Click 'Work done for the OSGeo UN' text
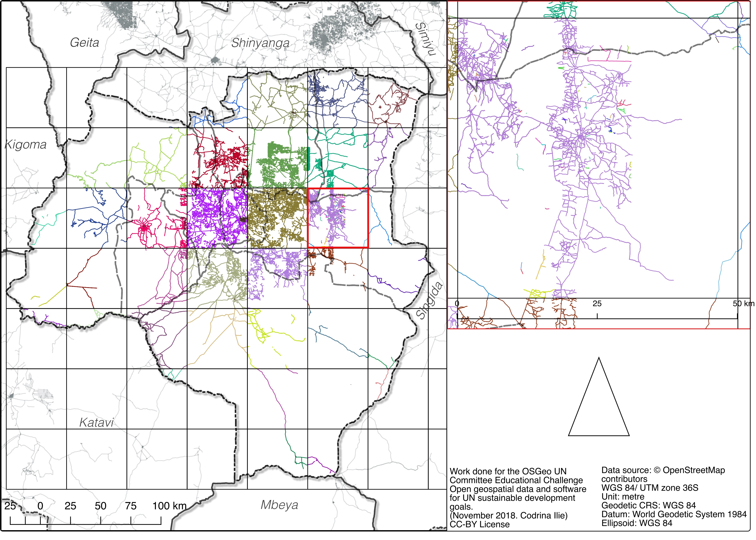The image size is (756, 540). pos(508,471)
